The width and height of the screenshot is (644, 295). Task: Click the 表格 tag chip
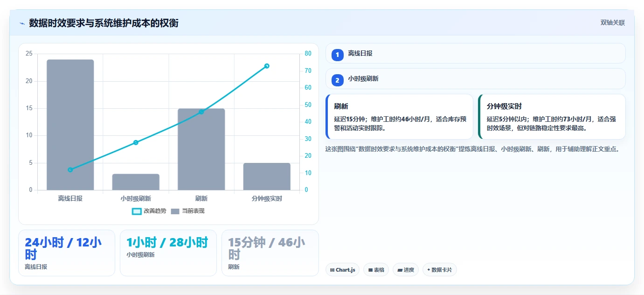[x=376, y=270]
